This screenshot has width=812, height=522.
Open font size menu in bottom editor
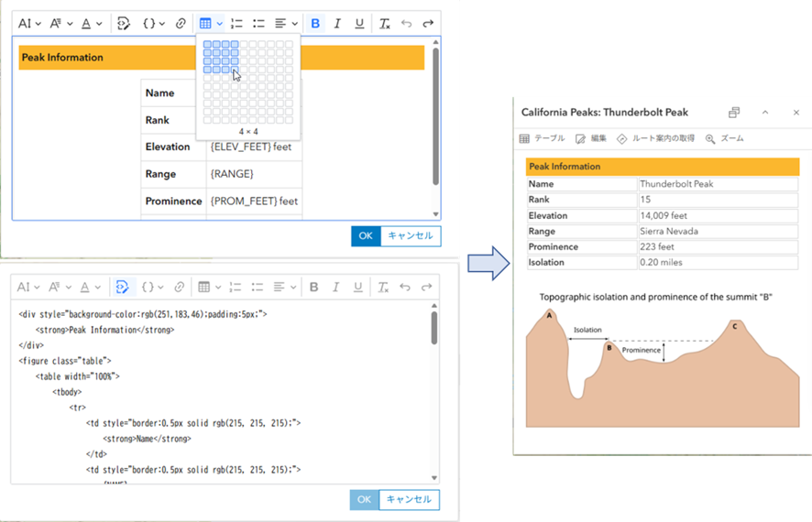pos(28,288)
